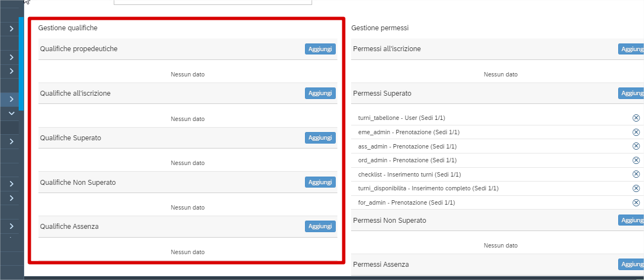Click Aggiungi beside Permessi Assenza
This screenshot has height=280, width=644.
point(632,264)
